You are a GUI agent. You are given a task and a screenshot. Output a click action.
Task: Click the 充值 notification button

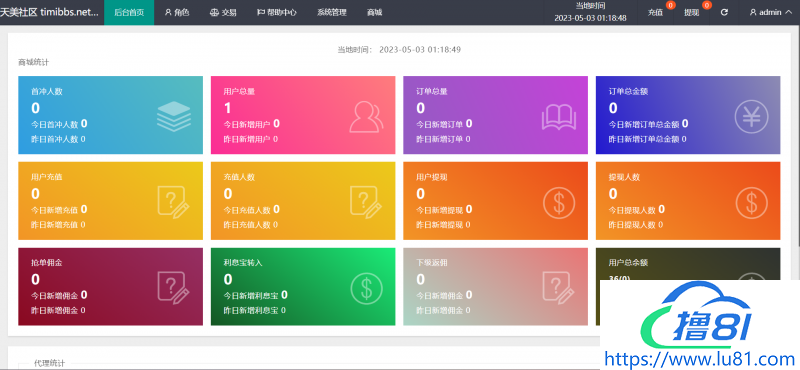(x=655, y=12)
